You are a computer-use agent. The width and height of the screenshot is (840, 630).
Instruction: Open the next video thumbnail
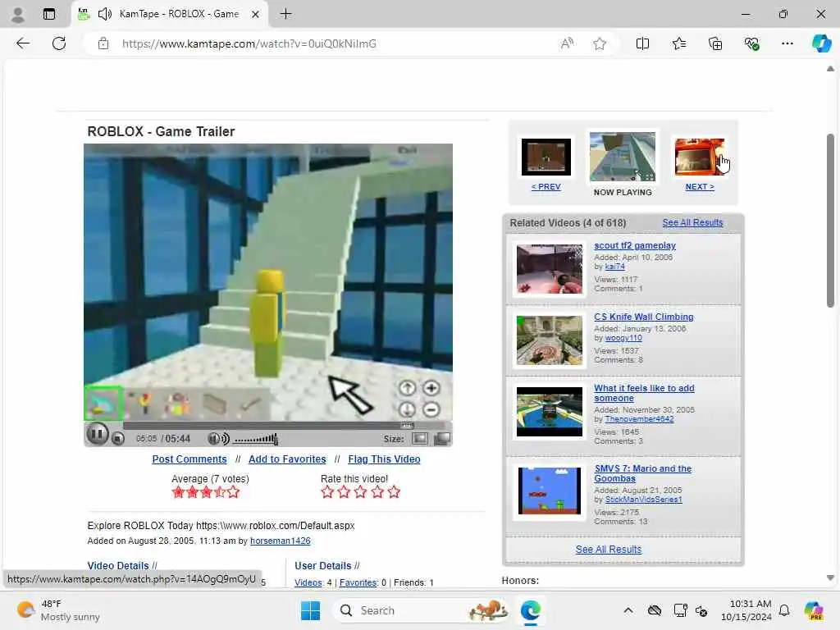pyautogui.click(x=700, y=157)
